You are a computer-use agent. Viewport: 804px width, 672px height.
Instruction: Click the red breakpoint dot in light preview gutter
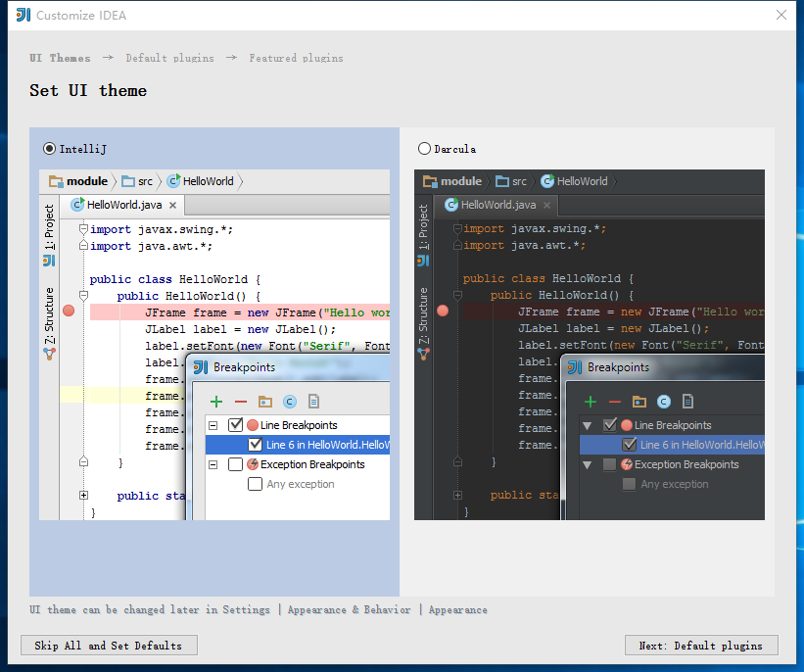point(69,311)
